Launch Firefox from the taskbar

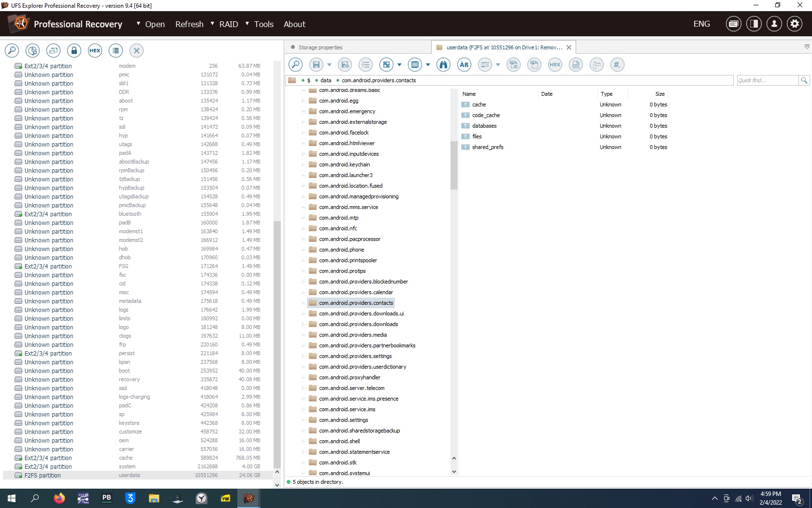[59, 498]
